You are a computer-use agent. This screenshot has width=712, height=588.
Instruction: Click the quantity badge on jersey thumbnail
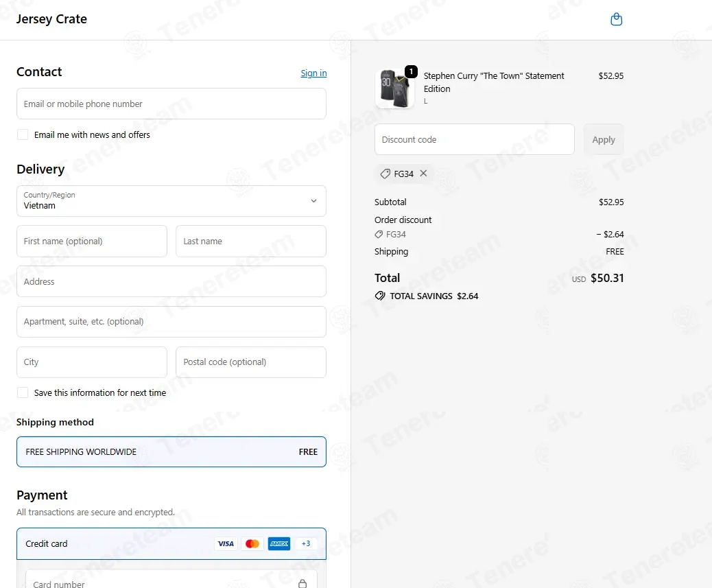pos(411,71)
